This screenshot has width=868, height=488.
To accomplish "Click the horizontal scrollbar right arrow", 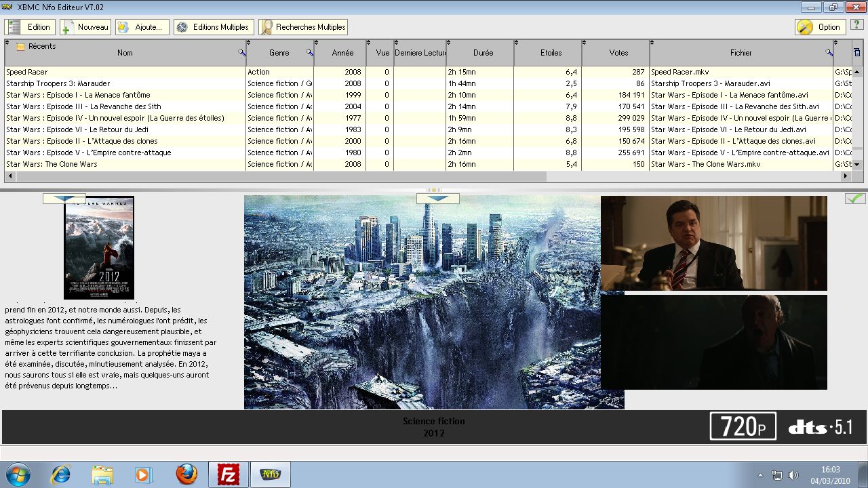I will [845, 176].
